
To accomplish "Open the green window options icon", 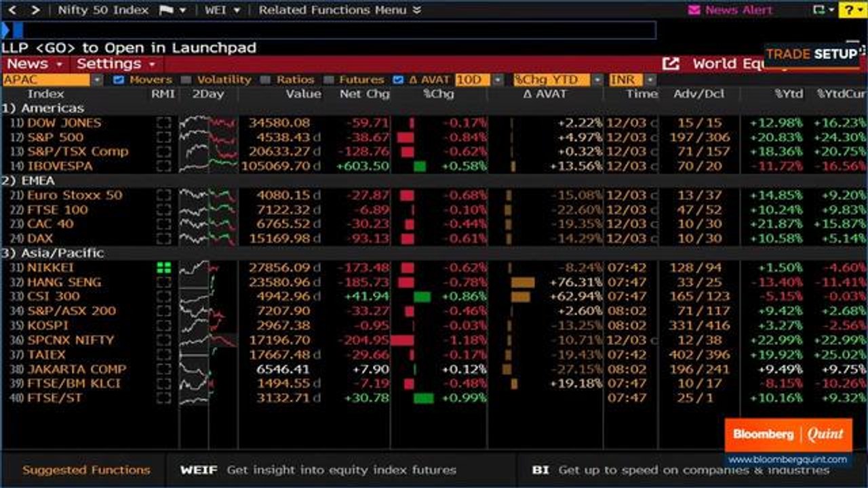I will point(820,10).
